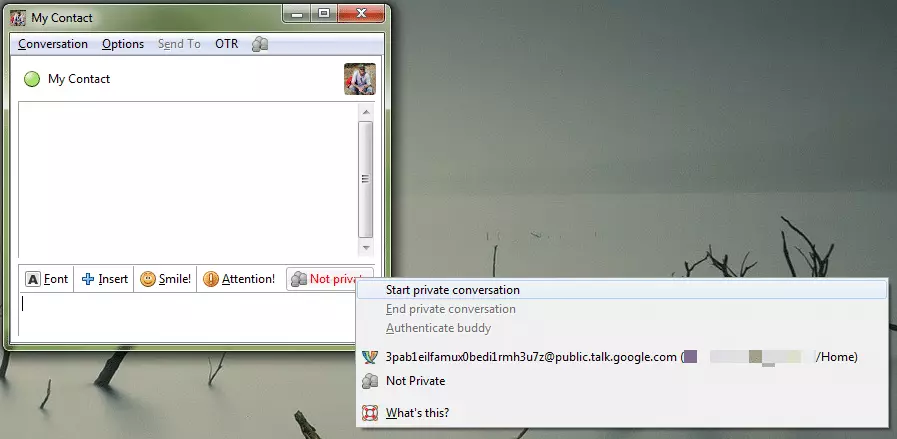Click the Google Talk account icon in the menu

coord(370,357)
